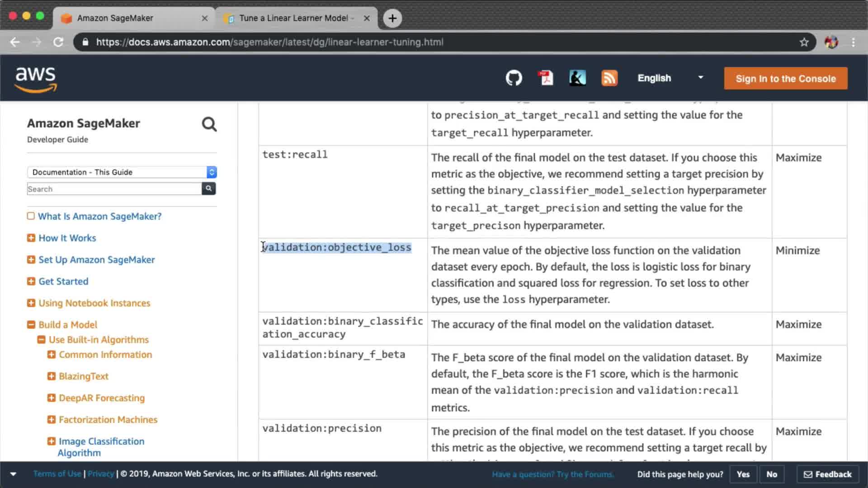Collapse the Build a Model section
Screen dimensions: 868x488
coord(31,324)
